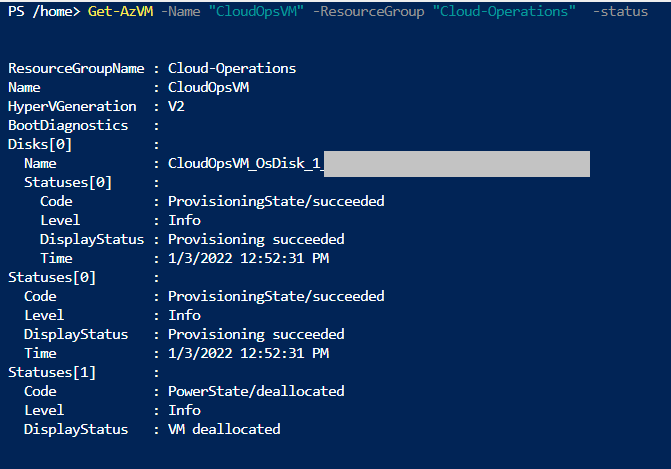The height and width of the screenshot is (469, 671).
Task: Click the Info level under Statuses[1]
Action: coord(184,410)
